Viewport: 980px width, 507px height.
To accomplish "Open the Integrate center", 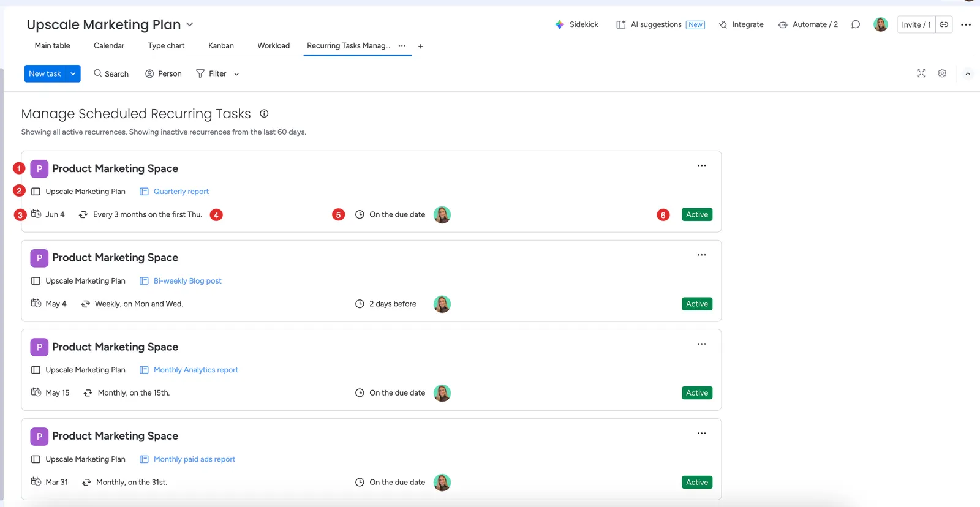I will [x=741, y=24].
